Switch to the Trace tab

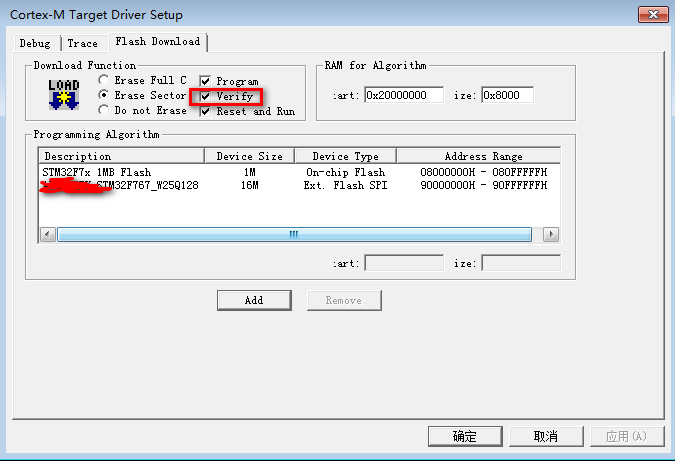click(x=83, y=43)
